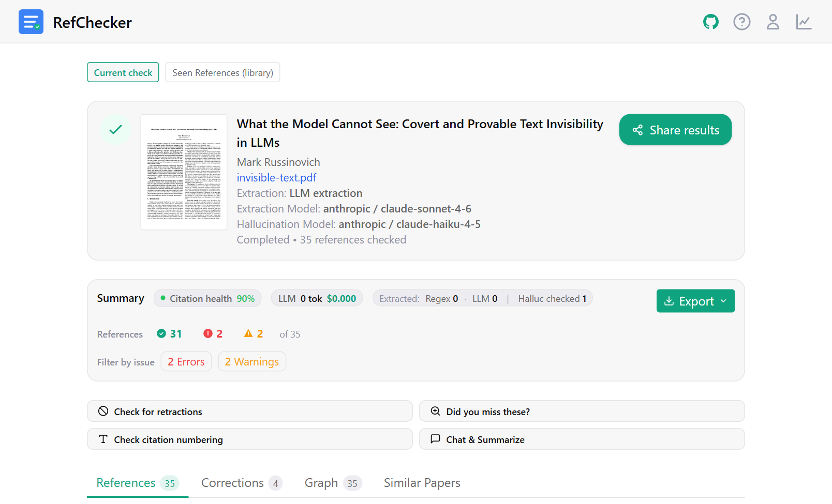Screen dimensions: 832x504
Task: Click the error references count 2
Action: (213, 334)
